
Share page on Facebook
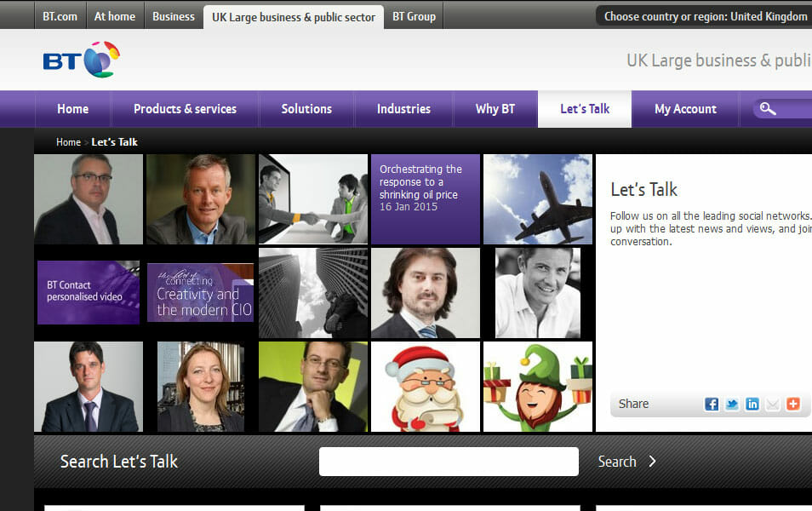tap(712, 405)
